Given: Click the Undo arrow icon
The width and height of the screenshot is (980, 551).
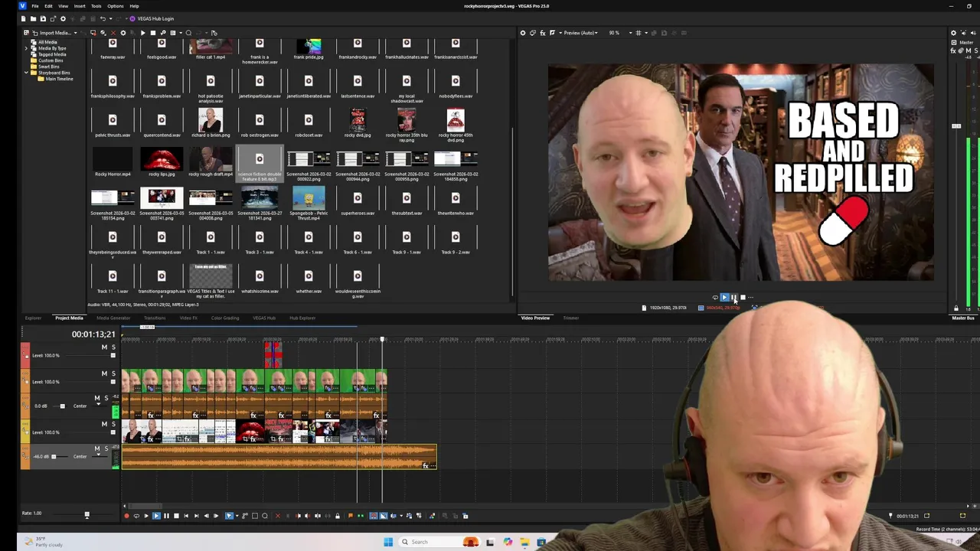Looking at the screenshot, I should pos(103,18).
